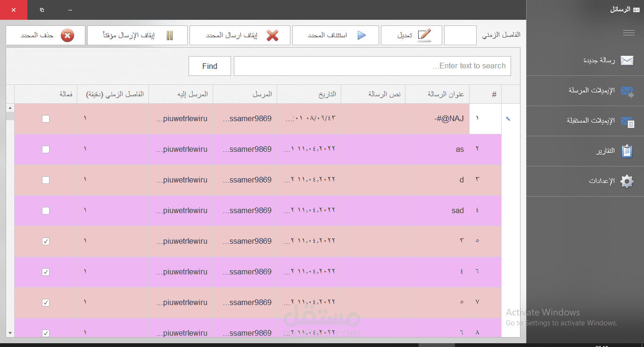Click the حذف المحدد delete button
Image resolution: width=644 pixels, height=347 pixels.
45,35
